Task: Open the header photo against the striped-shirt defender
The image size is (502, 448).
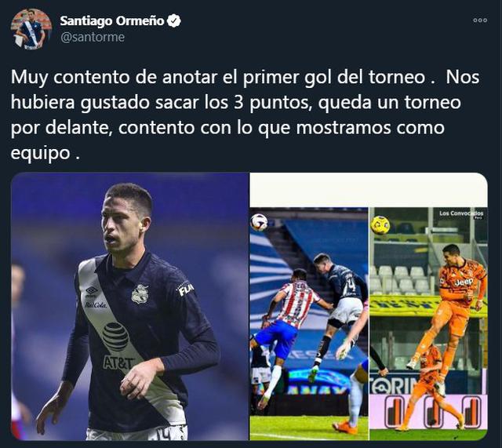Action: coord(309,323)
